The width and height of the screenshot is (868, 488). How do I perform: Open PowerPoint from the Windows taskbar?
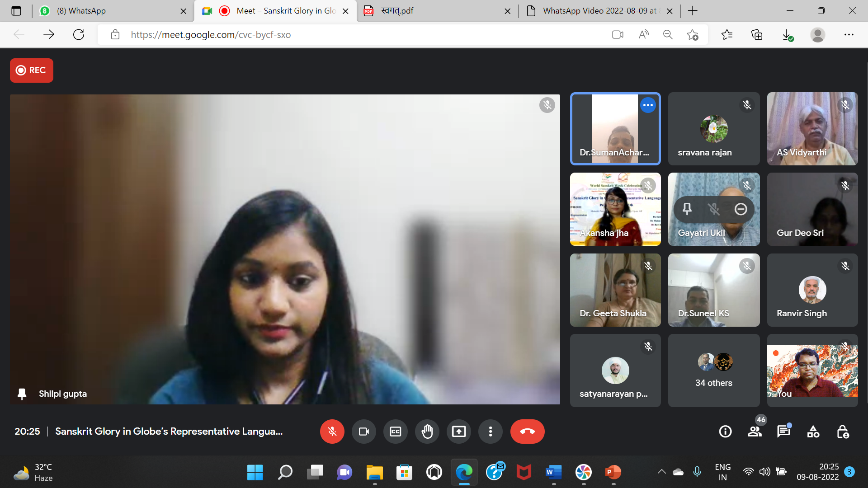613,473
